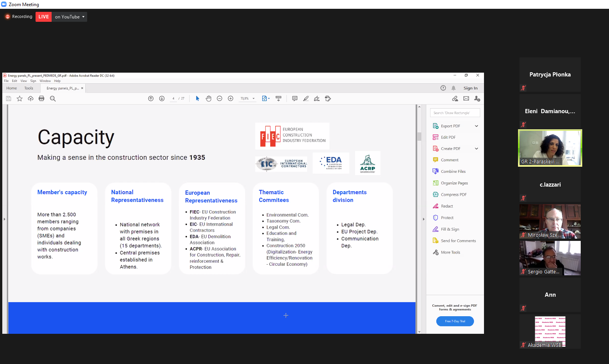Bookmark file with the star icon

point(19,99)
